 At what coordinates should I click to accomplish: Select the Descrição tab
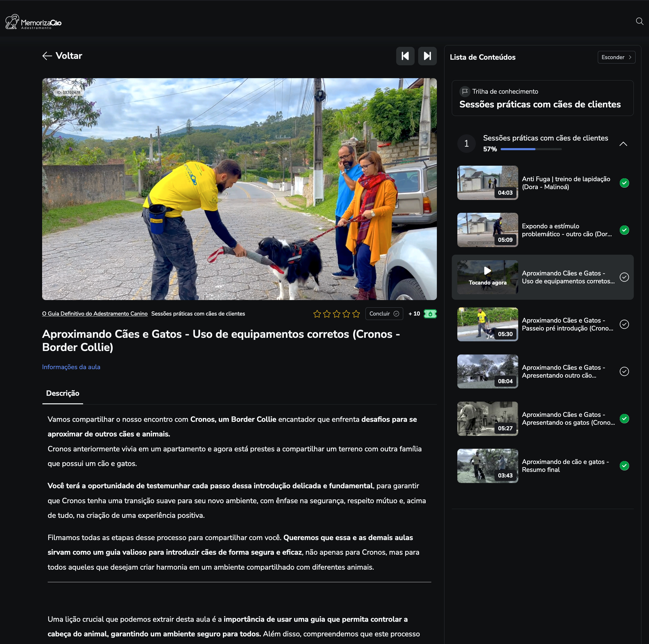pos(63,393)
